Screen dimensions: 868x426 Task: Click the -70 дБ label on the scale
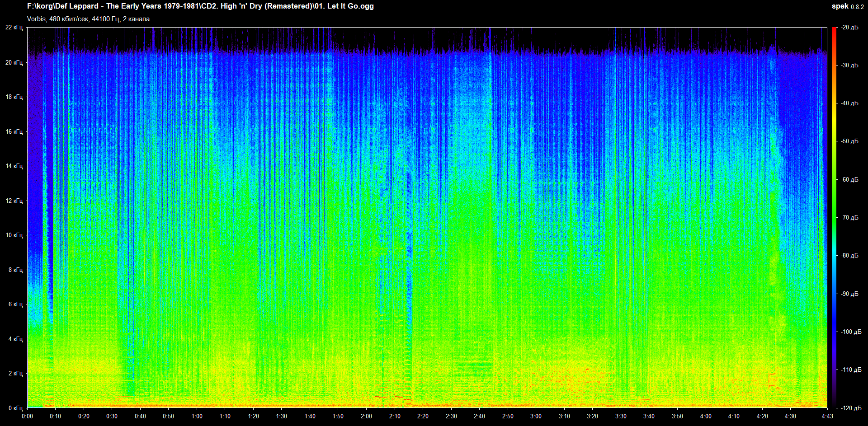point(849,217)
